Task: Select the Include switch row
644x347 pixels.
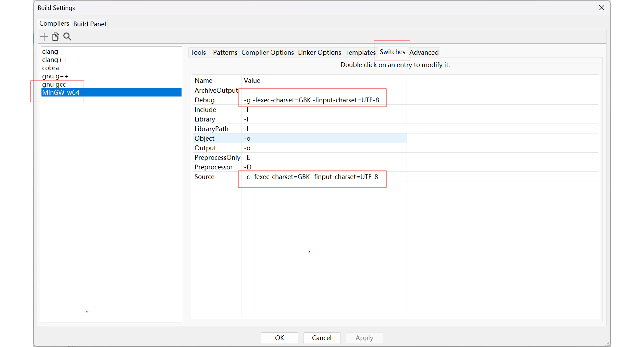Action: pos(299,110)
